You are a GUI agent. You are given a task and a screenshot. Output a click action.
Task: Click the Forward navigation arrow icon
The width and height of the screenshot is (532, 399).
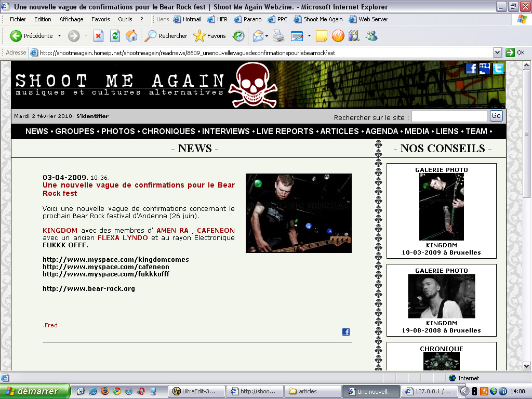[x=74, y=36]
